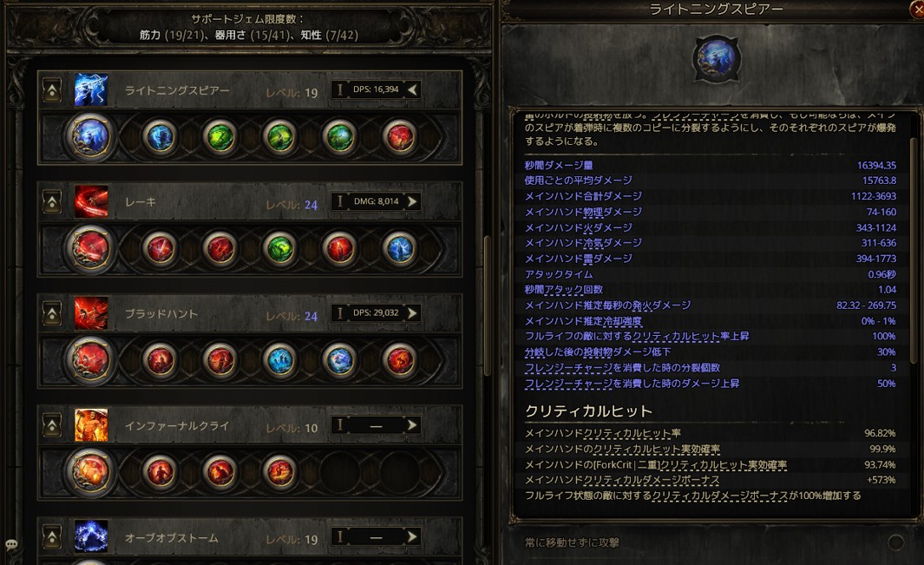The width and height of the screenshot is (924, 565).
Task: Click the level-up arrow for レーキ
Action: pos(52,201)
